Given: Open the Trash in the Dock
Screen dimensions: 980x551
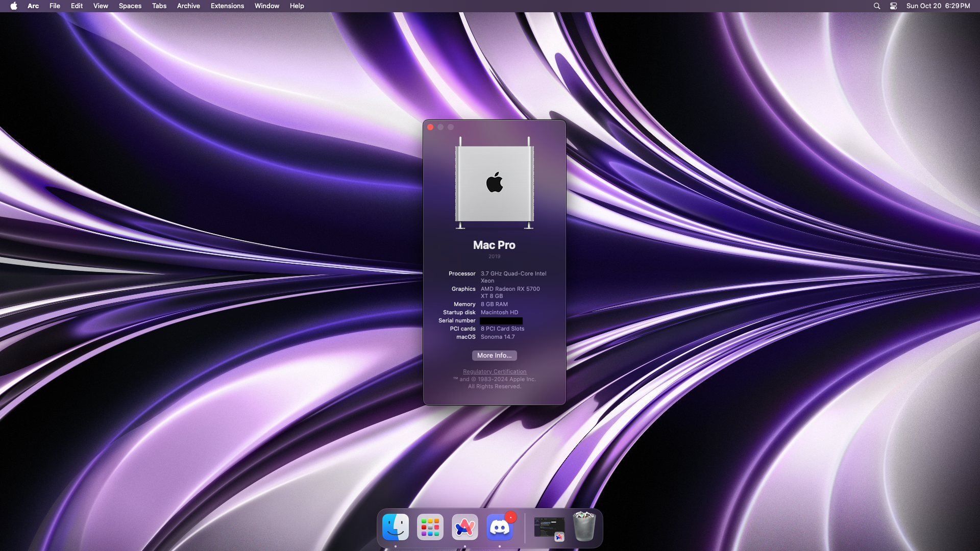Looking at the screenshot, I should pos(584,527).
